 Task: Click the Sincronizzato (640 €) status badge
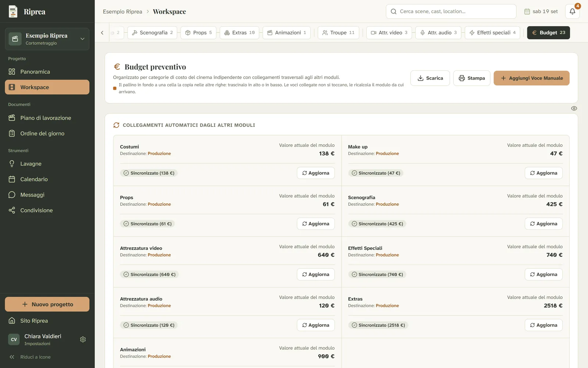[x=149, y=275]
